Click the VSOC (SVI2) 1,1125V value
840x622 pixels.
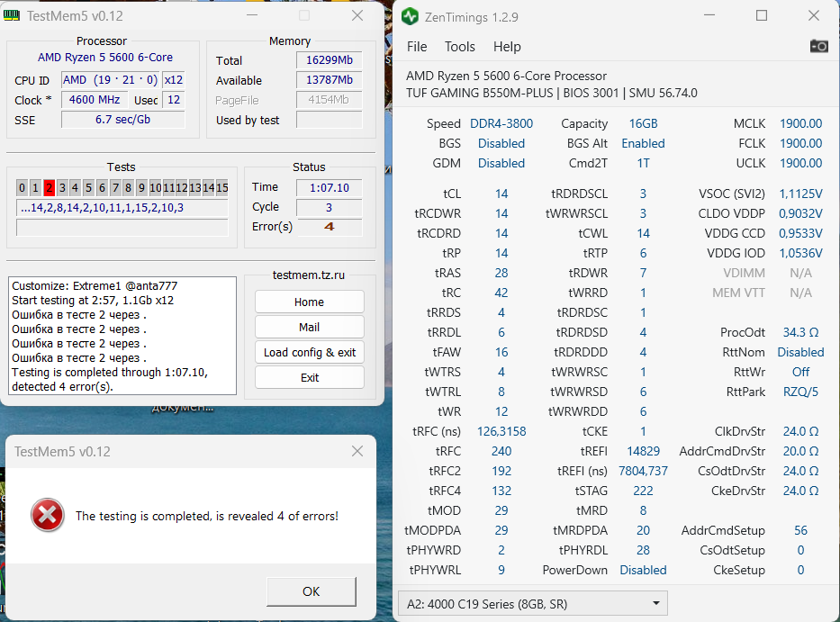tap(800, 194)
